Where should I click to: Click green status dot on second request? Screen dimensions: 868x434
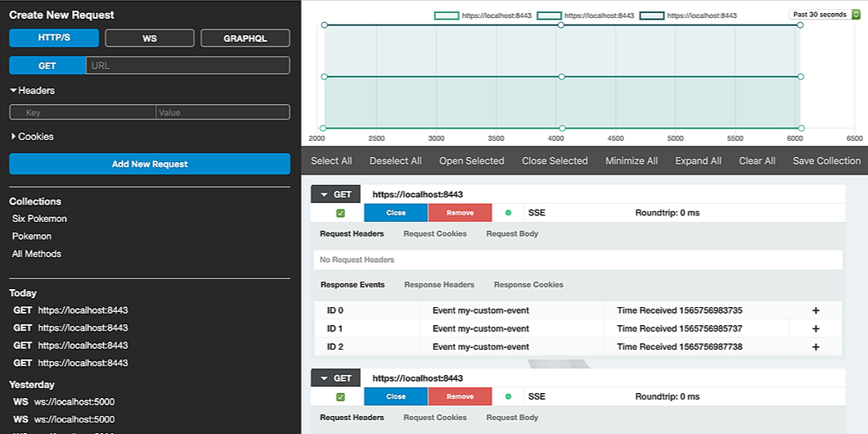(508, 397)
